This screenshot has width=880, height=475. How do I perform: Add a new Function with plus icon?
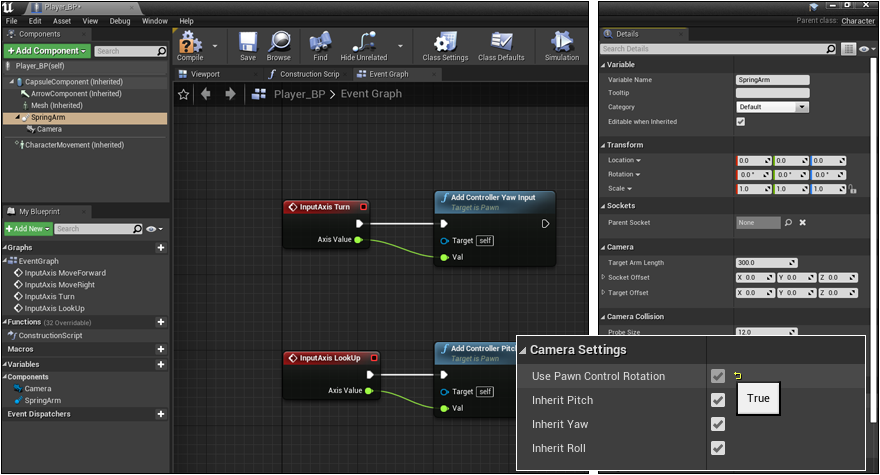click(x=161, y=322)
